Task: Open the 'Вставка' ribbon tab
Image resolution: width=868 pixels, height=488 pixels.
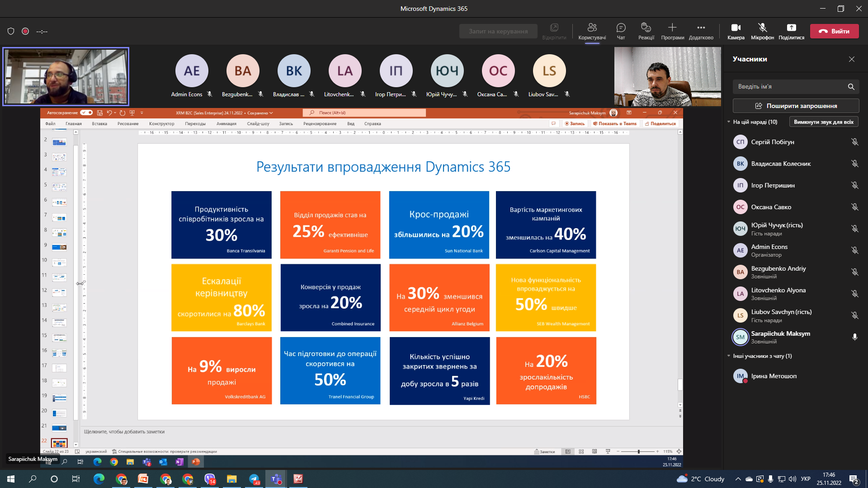Action: [99, 124]
